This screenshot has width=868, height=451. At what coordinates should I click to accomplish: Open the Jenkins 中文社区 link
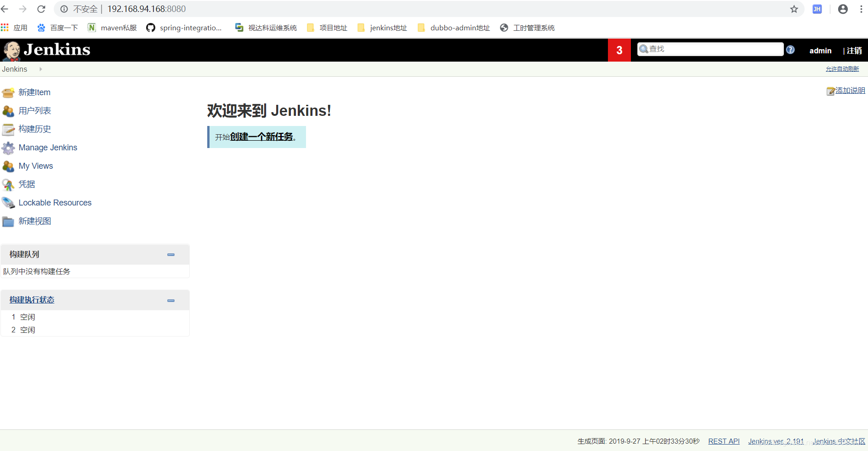click(839, 441)
